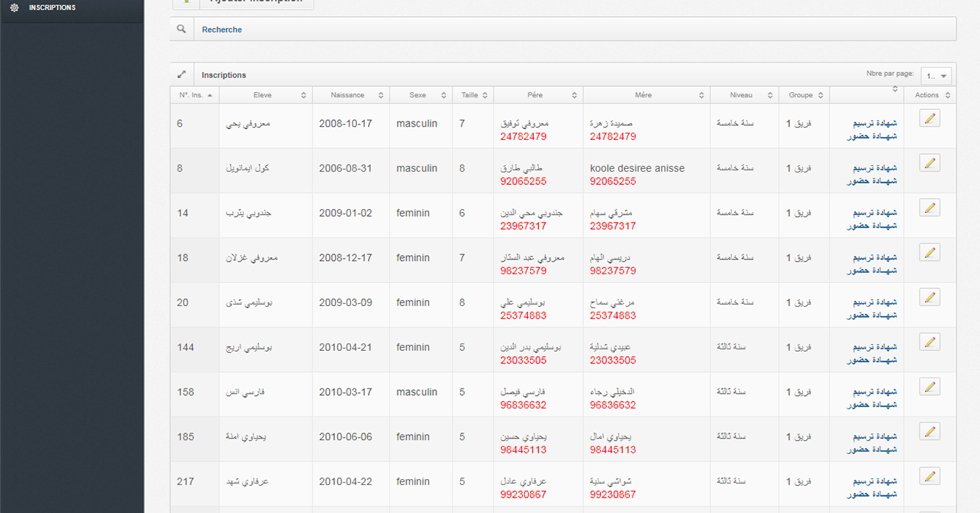The width and height of the screenshot is (980, 513).
Task: Click the sort arrows on Naissance header
Action: [380, 95]
